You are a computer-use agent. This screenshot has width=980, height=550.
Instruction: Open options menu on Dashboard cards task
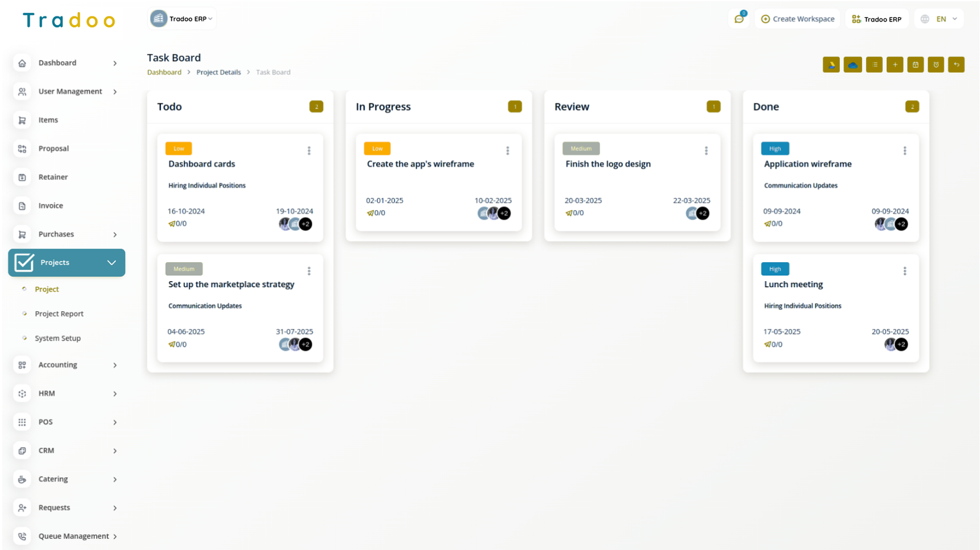309,151
